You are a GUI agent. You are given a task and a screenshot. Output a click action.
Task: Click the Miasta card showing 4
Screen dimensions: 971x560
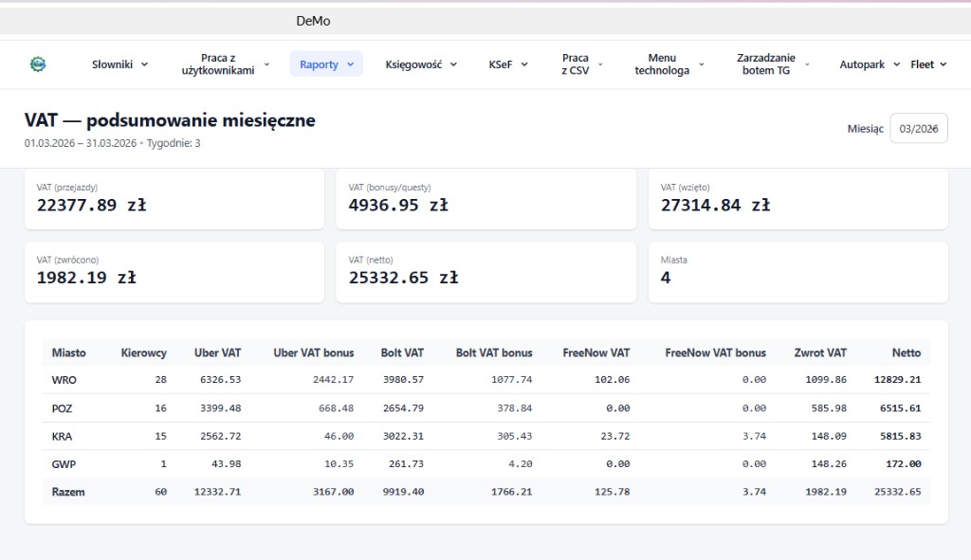(x=798, y=272)
